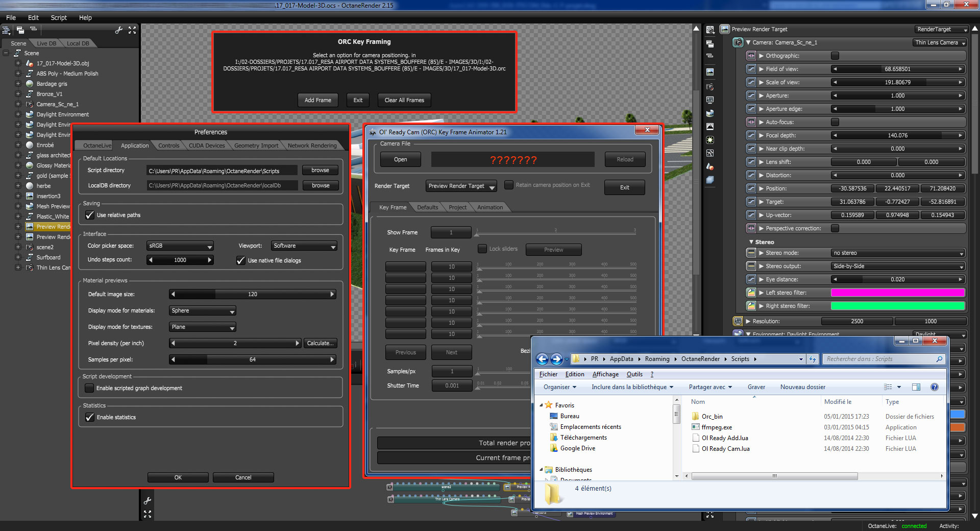Click browse next to Script directory
The width and height of the screenshot is (980, 531).
[321, 170]
